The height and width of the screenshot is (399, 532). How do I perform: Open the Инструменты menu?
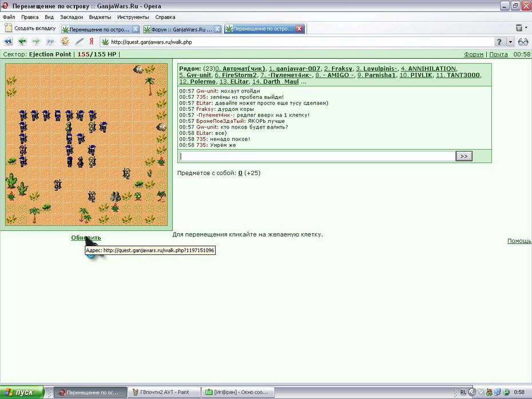[x=133, y=17]
